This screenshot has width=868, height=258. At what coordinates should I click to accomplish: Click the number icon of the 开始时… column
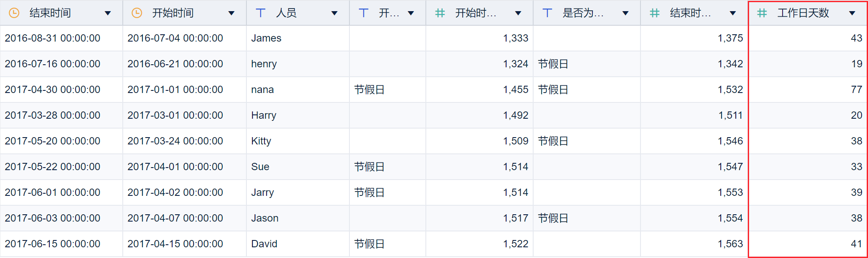[x=440, y=13]
